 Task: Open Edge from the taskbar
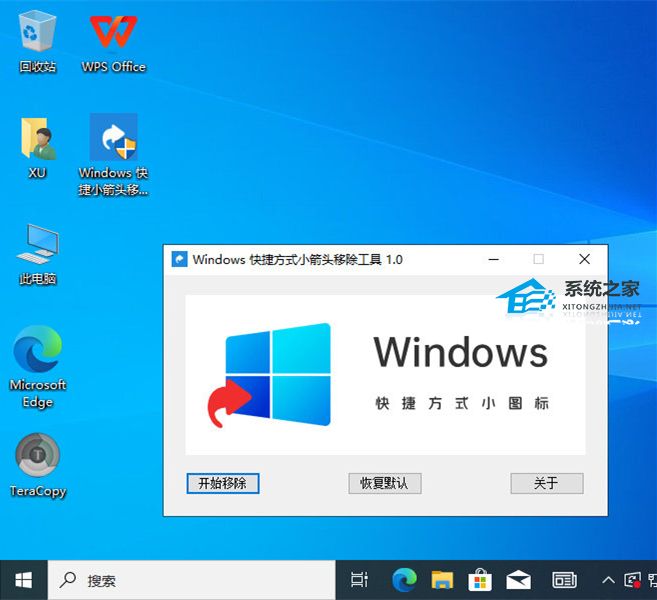click(404, 580)
